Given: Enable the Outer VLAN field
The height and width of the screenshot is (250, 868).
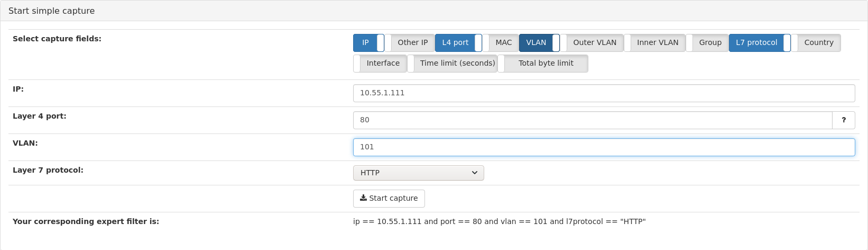Looking at the screenshot, I should coord(592,43).
